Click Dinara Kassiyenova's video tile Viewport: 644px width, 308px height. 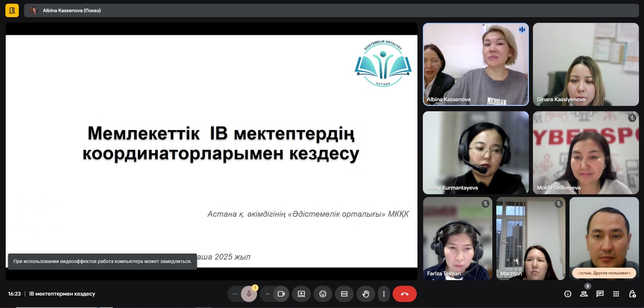(x=585, y=64)
